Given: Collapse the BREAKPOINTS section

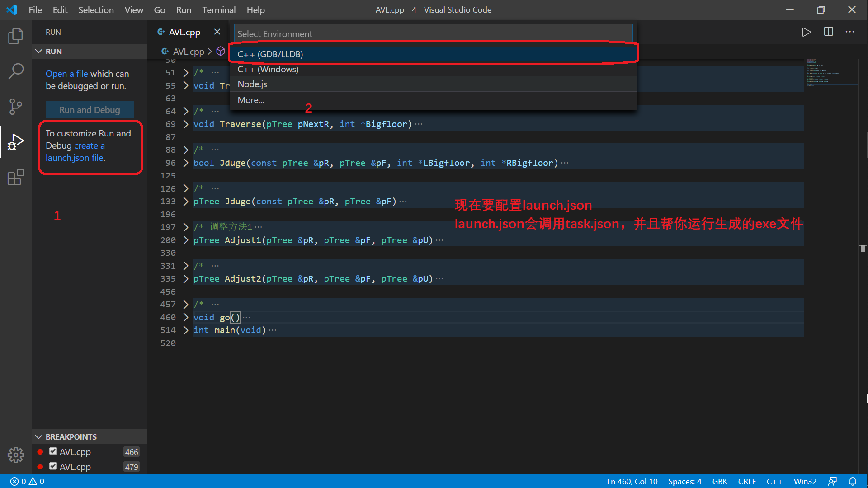Looking at the screenshot, I should coord(90,436).
